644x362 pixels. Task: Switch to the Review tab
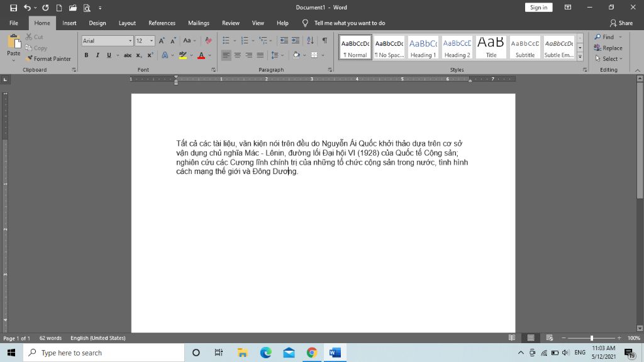coord(230,23)
